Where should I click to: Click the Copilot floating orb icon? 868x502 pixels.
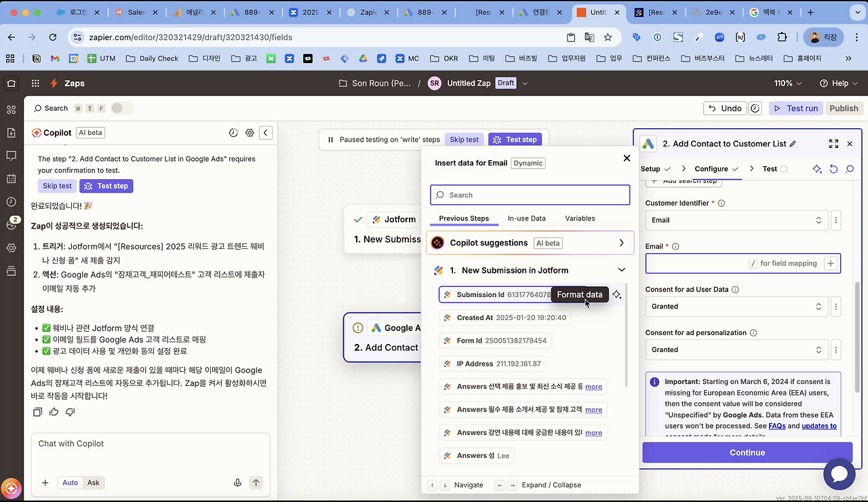(11, 487)
